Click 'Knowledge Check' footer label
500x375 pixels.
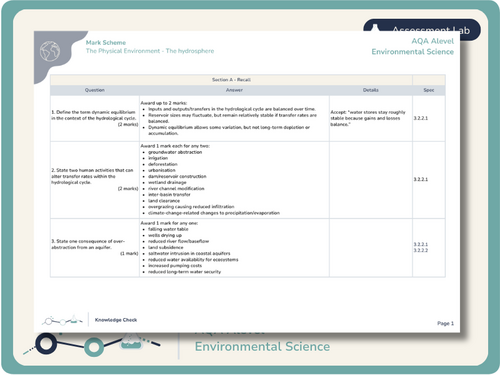(116, 320)
